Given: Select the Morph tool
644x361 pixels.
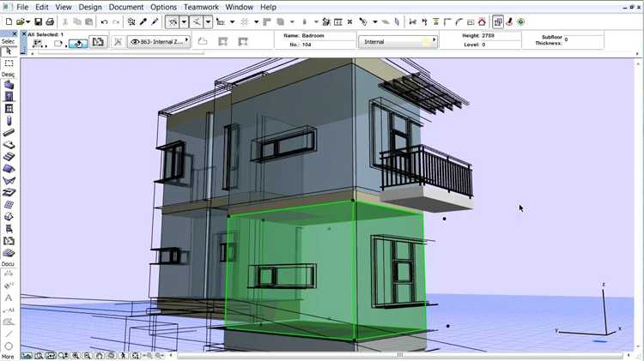Looking at the screenshot, I should [x=9, y=217].
